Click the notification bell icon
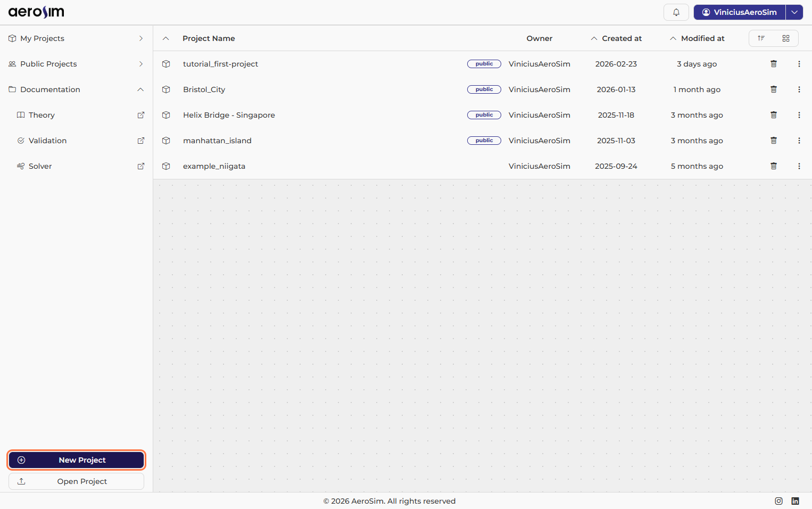 tap(676, 12)
